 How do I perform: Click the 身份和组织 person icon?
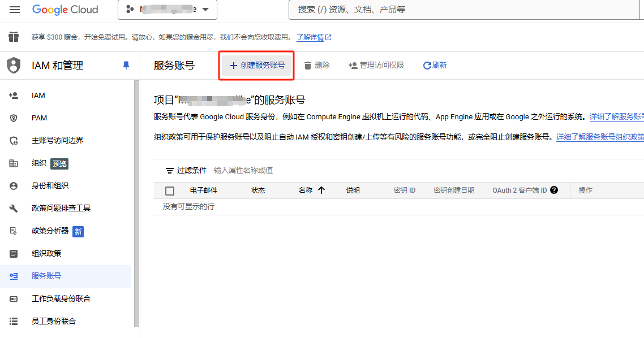coord(14,186)
